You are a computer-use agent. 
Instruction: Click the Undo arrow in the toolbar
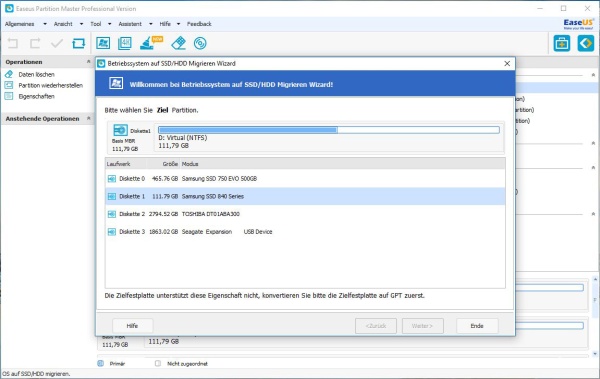pyautogui.click(x=13, y=43)
